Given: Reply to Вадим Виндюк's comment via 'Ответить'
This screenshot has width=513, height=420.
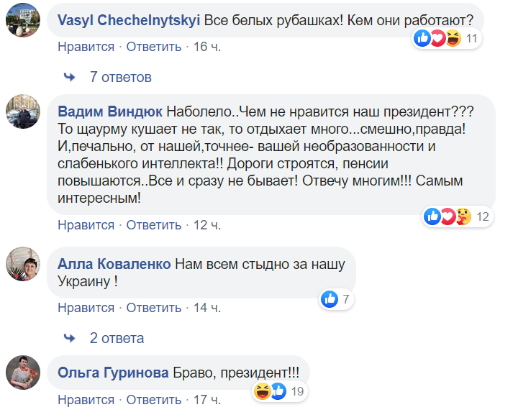Looking at the screenshot, I should [x=154, y=225].
